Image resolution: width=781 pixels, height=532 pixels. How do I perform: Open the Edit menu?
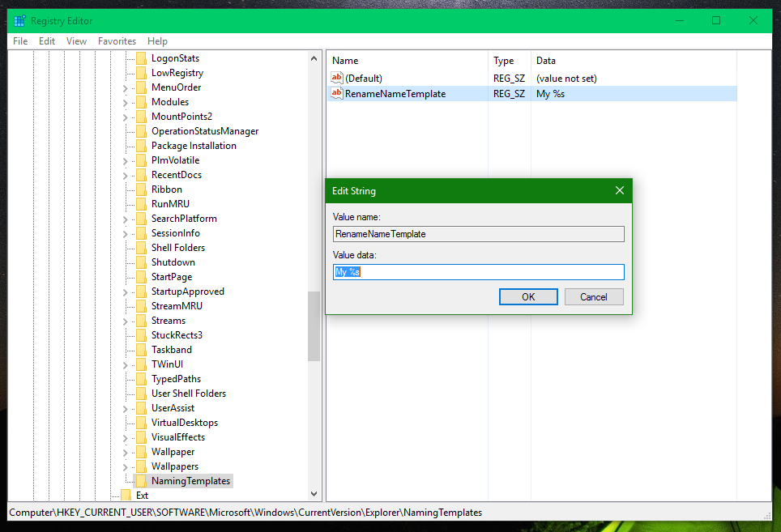point(47,40)
